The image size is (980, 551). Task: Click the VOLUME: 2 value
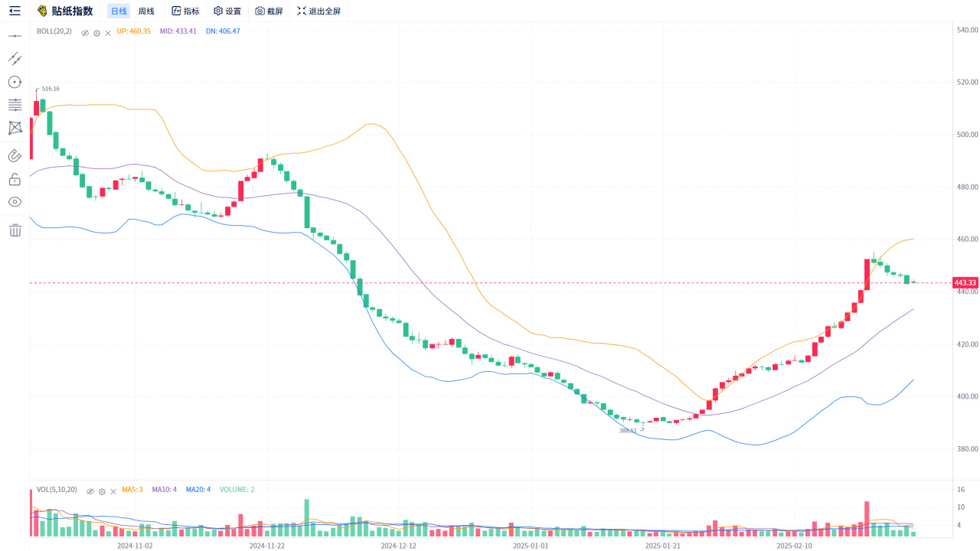237,490
